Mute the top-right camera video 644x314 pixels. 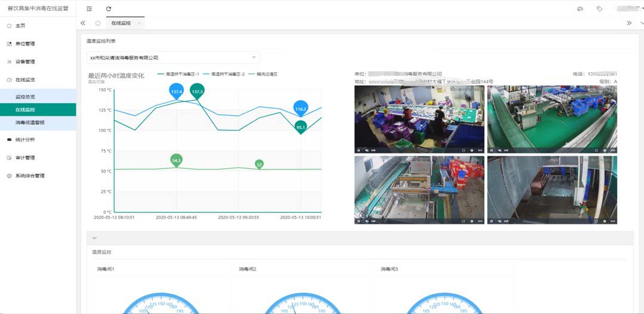click(500, 150)
